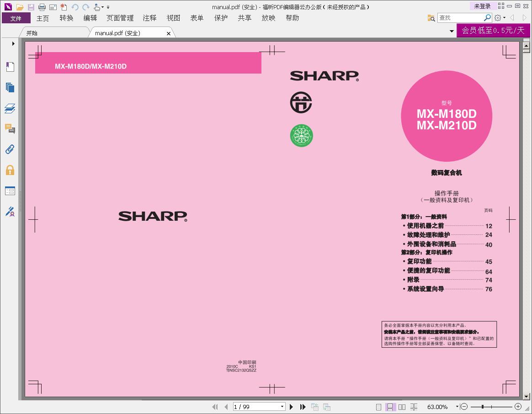Toggle the ribbon display mode icon

(501, 6)
